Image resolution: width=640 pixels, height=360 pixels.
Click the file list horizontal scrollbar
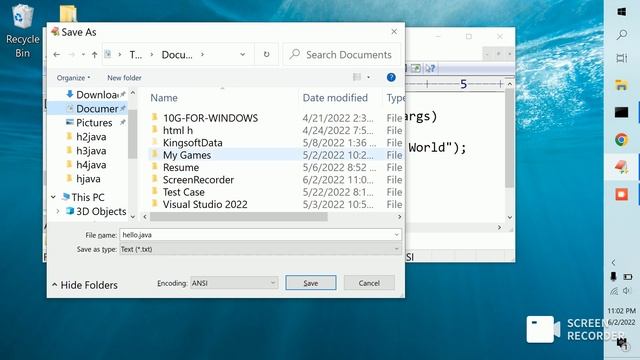coord(239,217)
